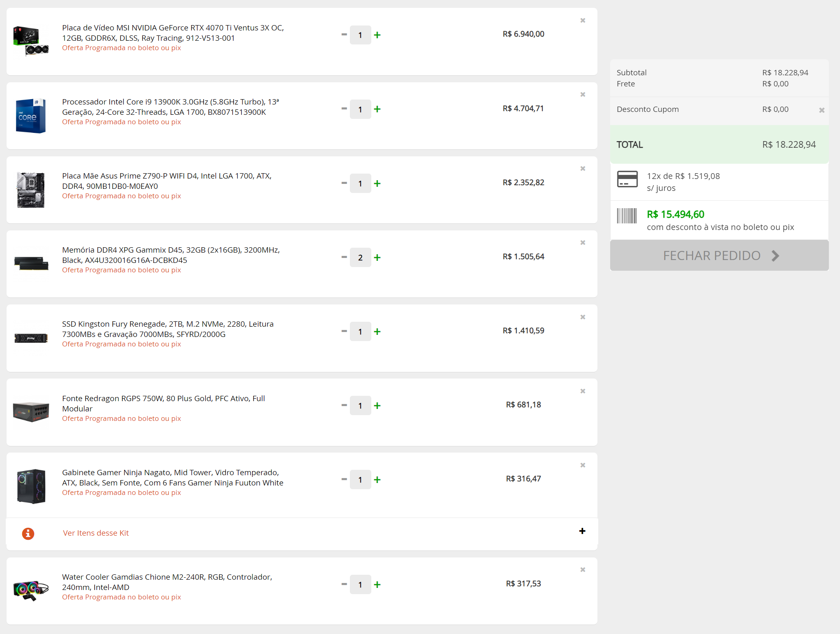Open Fonte Redragon RGPS 750W title
Viewport: 840px width, 634px height.
(x=164, y=404)
